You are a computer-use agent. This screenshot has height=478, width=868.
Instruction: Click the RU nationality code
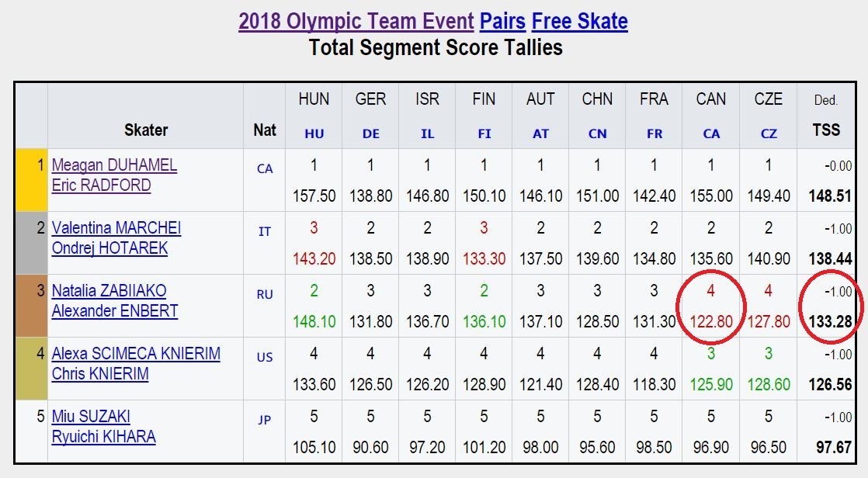point(265,294)
